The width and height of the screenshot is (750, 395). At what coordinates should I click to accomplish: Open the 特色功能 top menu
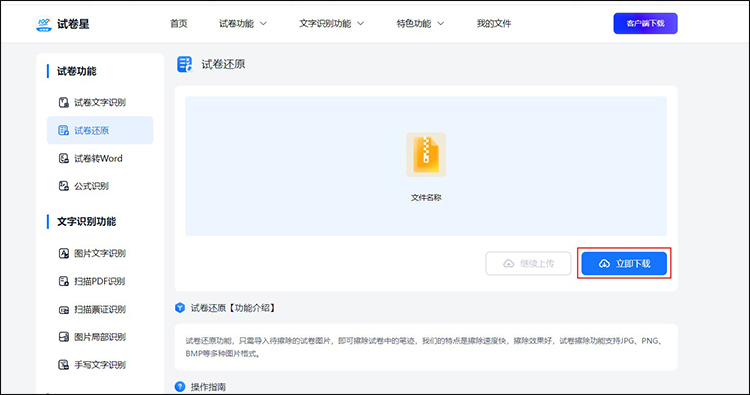click(414, 23)
